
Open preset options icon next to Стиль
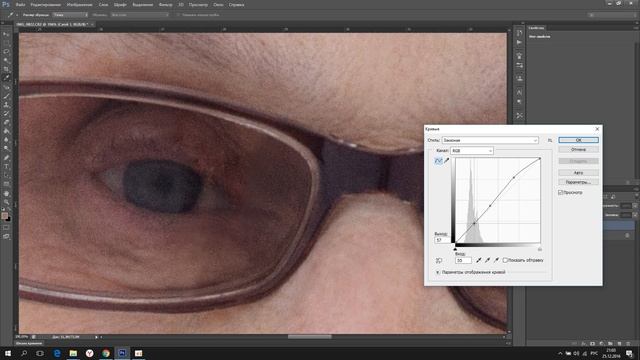pos(550,140)
